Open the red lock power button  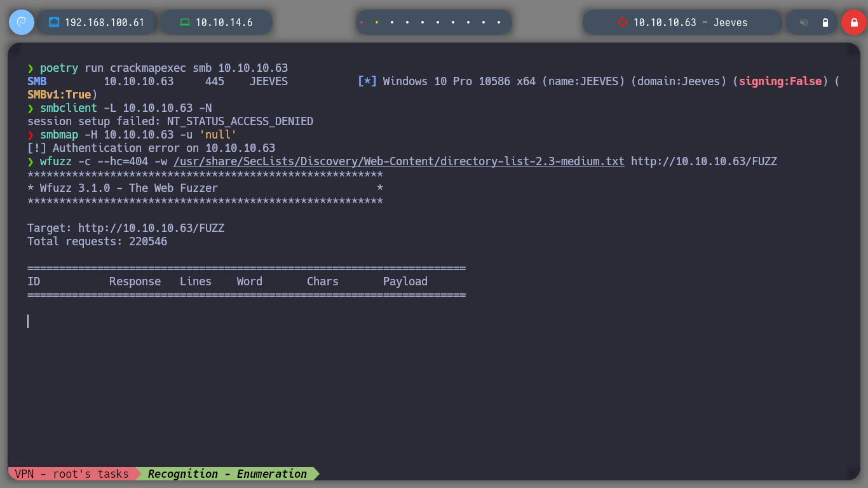coord(853,22)
